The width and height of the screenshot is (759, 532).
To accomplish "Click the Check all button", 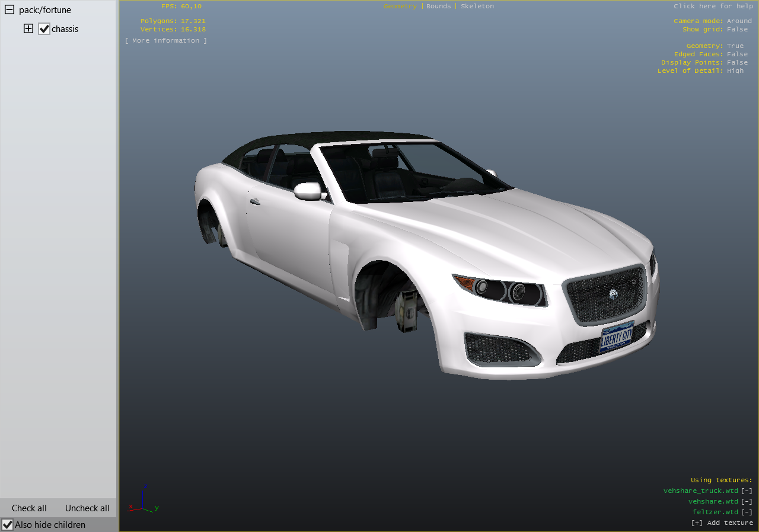I will tap(29, 508).
